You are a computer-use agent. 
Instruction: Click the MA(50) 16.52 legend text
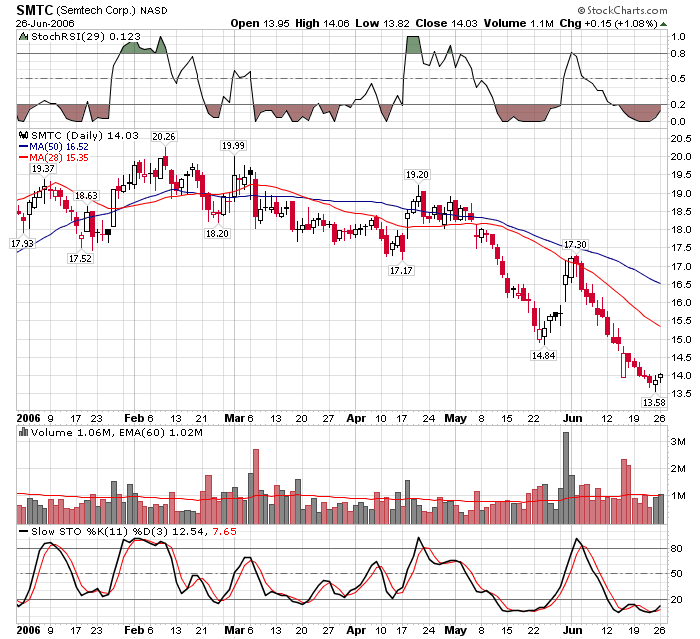(58, 146)
